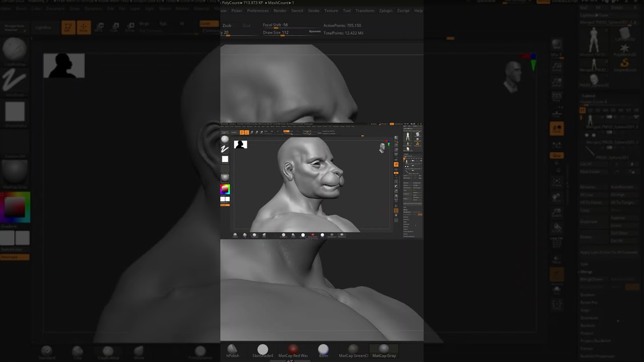Click the PolyCount 713.973 KP text

point(243,3)
